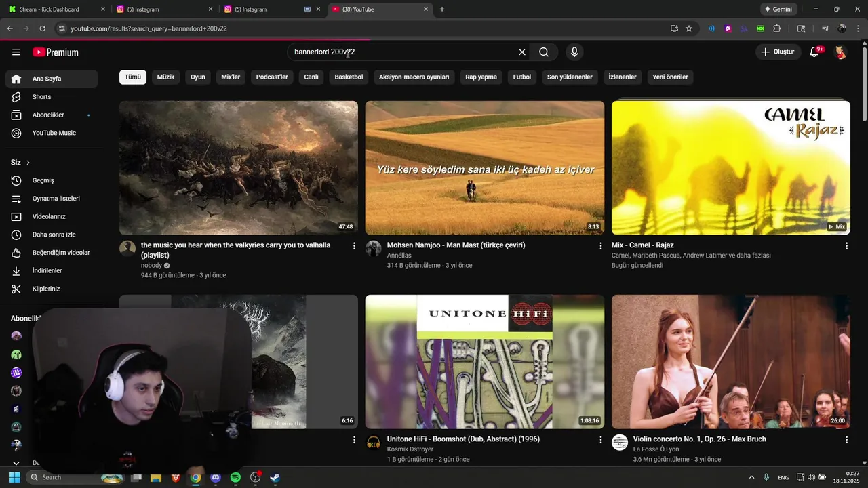Open İndirilenler downloads
This screenshot has width=868, height=488.
[52, 270]
